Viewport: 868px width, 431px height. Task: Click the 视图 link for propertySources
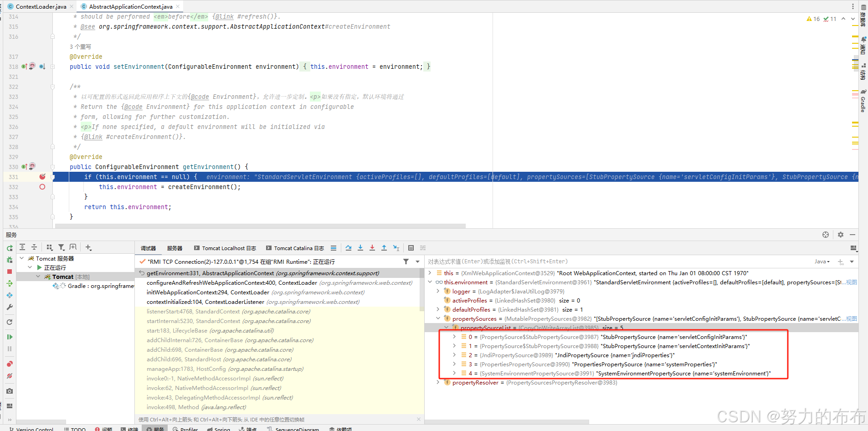[852, 318]
